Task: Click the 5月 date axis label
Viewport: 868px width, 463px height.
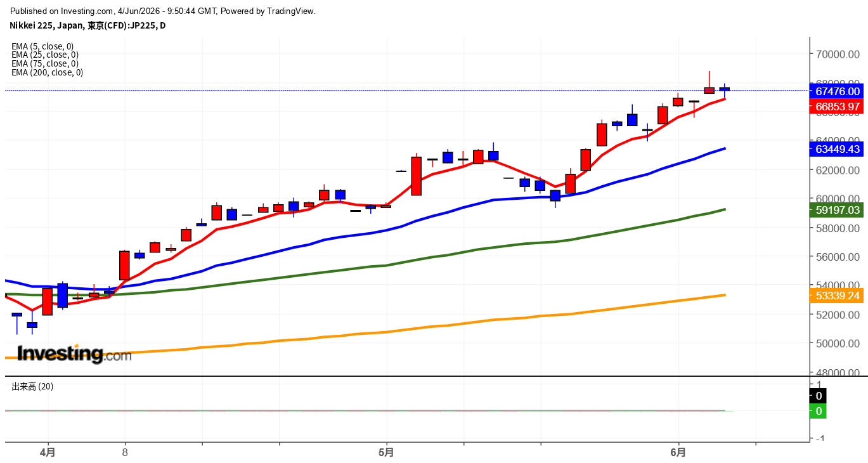Action: pos(386,452)
